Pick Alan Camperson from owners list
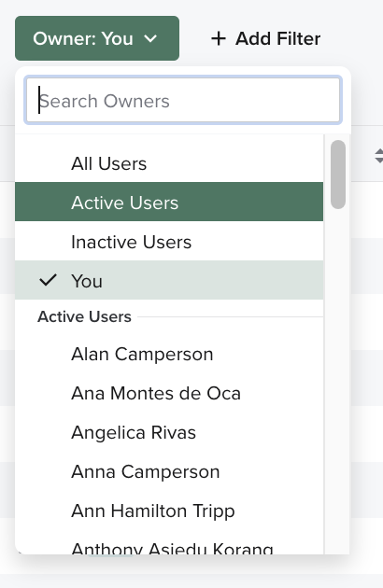383x588 pixels. [x=169, y=354]
